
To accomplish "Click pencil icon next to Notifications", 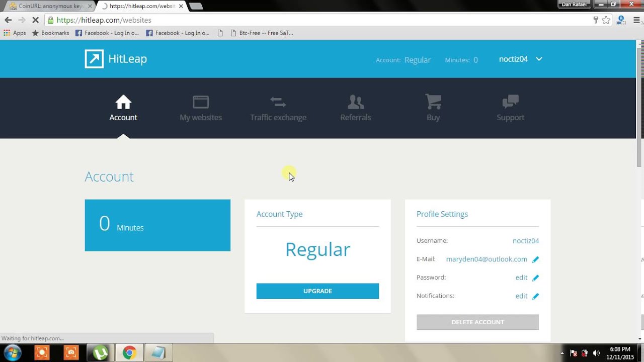I will point(535,296).
